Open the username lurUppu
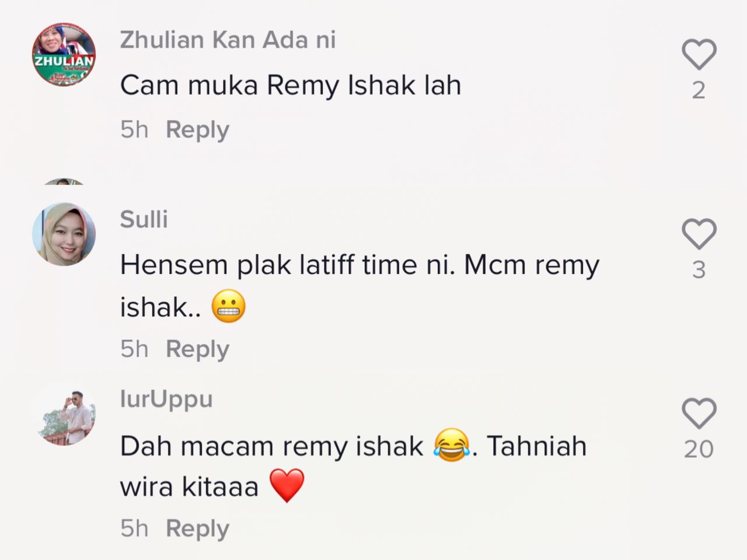747x560 pixels. point(166,400)
